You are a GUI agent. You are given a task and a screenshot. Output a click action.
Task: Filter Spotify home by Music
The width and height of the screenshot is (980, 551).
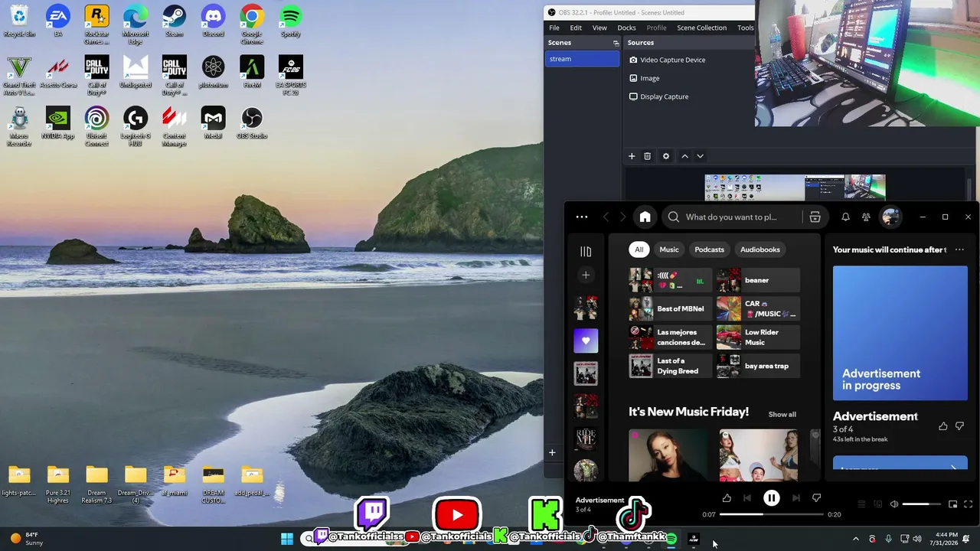[669, 249]
